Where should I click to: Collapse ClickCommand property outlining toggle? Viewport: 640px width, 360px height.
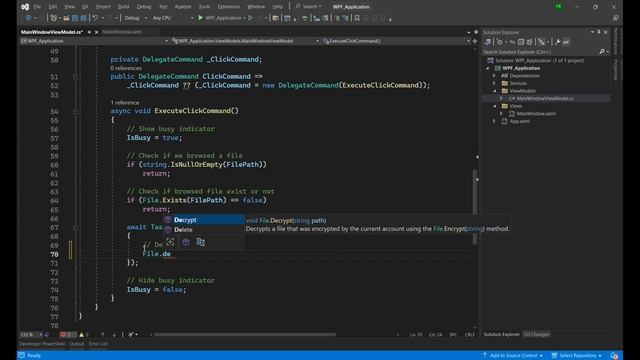pyautogui.click(x=76, y=77)
